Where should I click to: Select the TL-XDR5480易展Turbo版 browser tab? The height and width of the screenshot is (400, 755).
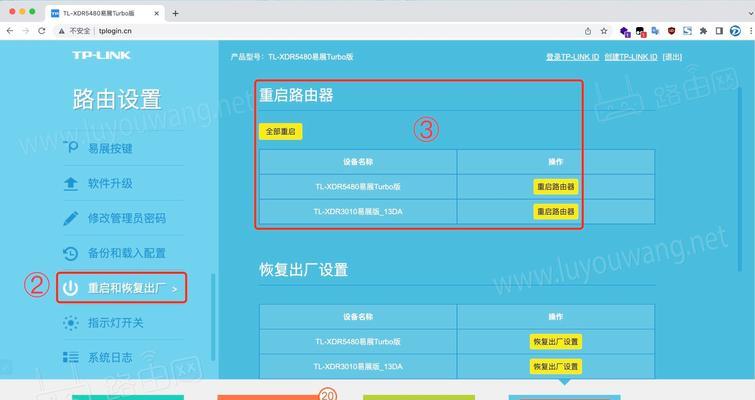pos(105,13)
